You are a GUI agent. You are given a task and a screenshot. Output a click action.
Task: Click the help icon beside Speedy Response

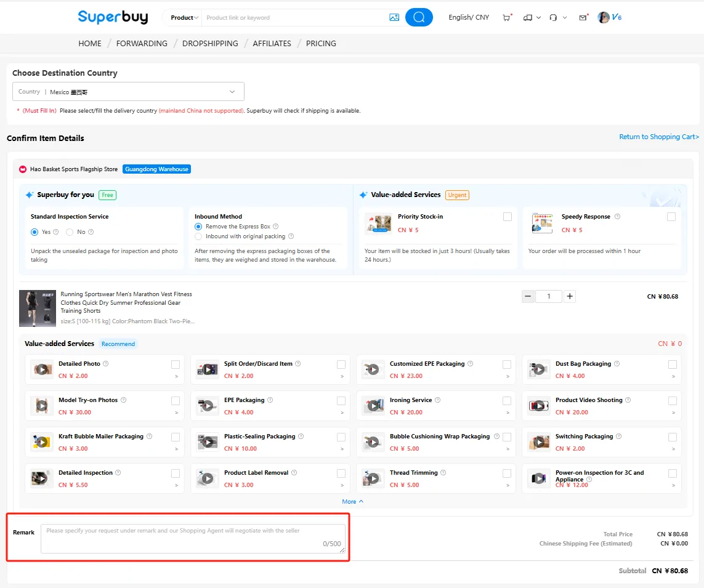coord(617,216)
